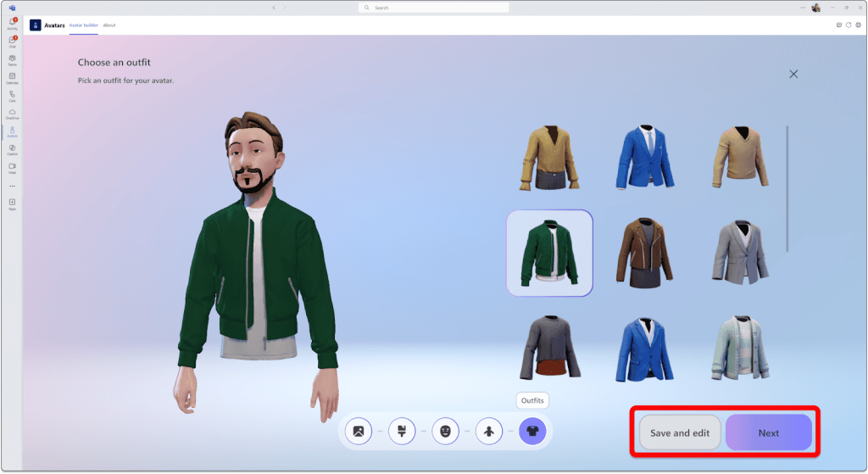The height and width of the screenshot is (474, 868).
Task: Open Chat in the Teams sidebar
Action: pos(12,42)
